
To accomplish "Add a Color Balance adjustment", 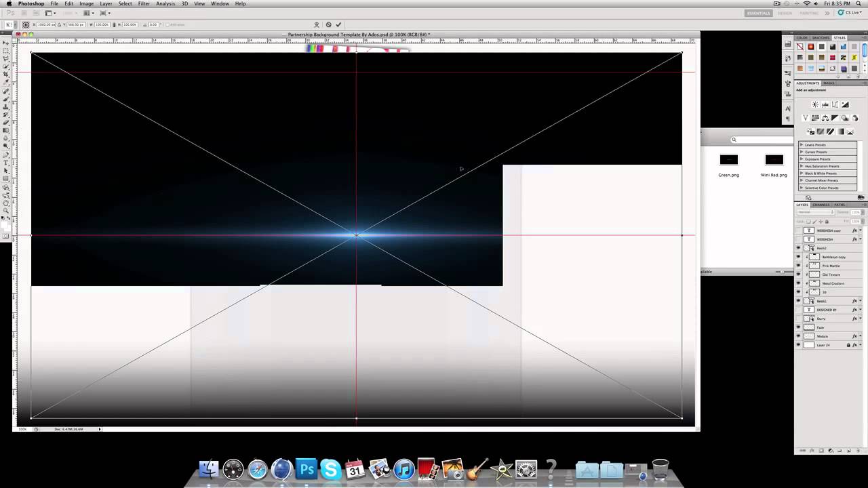I will coord(825,118).
